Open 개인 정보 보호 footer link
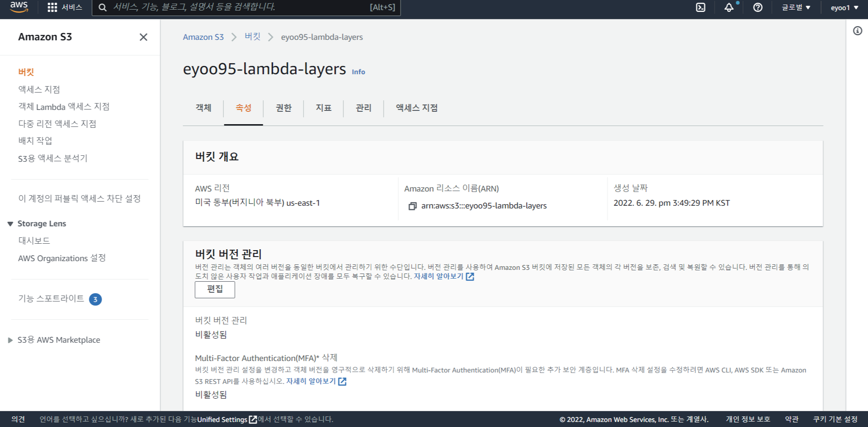This screenshot has height=427, width=868. coord(748,419)
